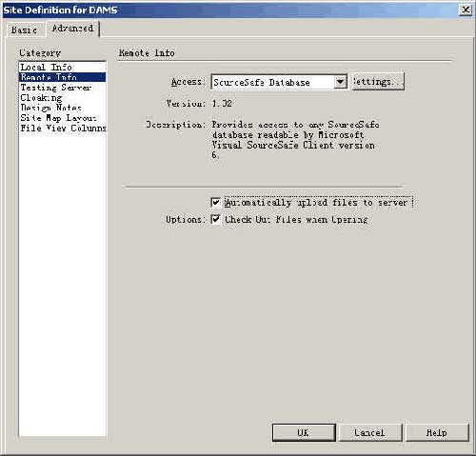
Task: Switch to the Basic tab
Action: coord(24,30)
